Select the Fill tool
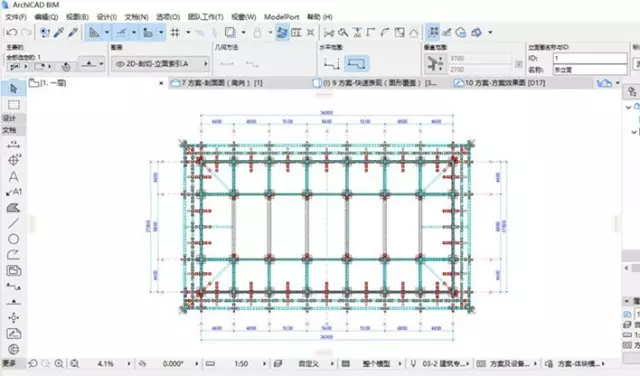 [13, 208]
